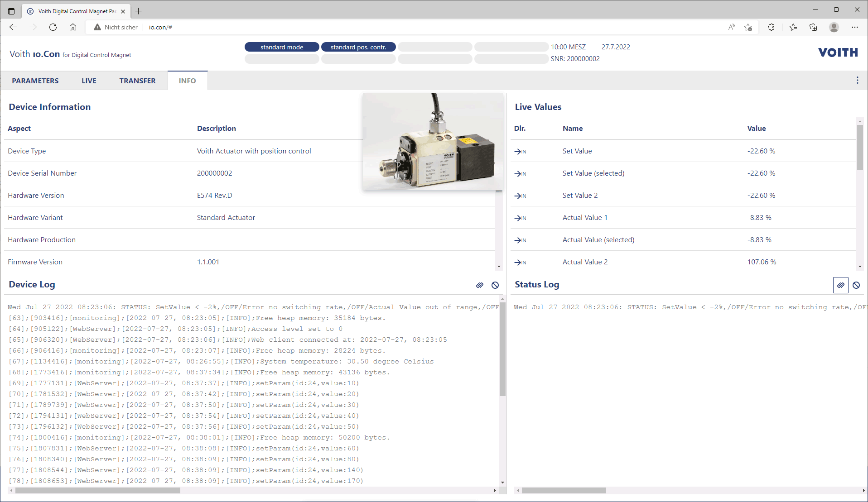This screenshot has width=868, height=502.
Task: Click the date 27.7.2022 in the header
Action: tap(615, 47)
